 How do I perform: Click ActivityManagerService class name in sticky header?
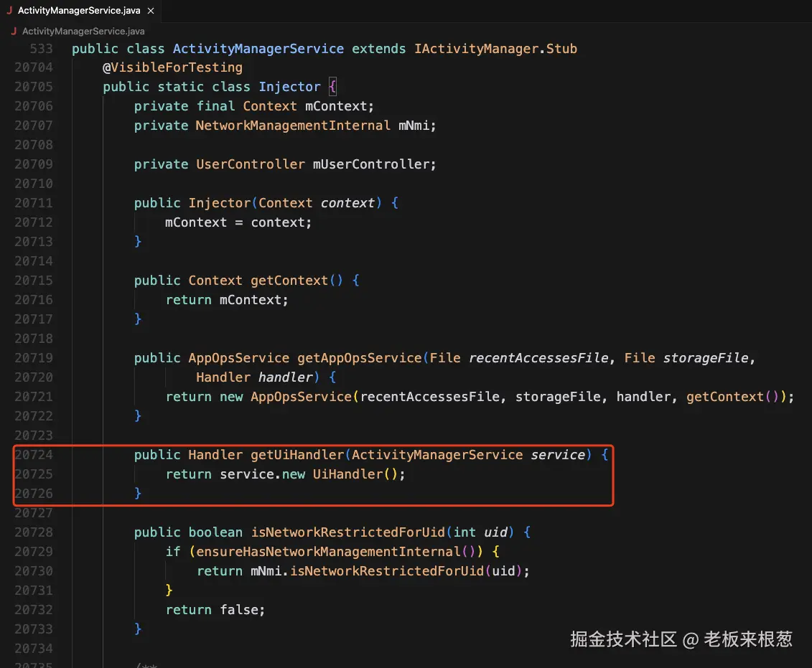coord(258,49)
